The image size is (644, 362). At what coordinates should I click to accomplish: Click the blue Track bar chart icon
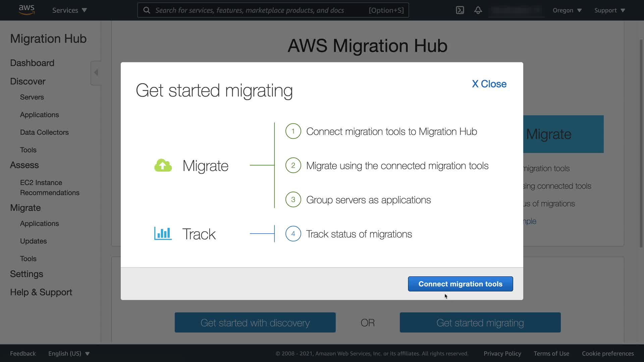(x=163, y=234)
